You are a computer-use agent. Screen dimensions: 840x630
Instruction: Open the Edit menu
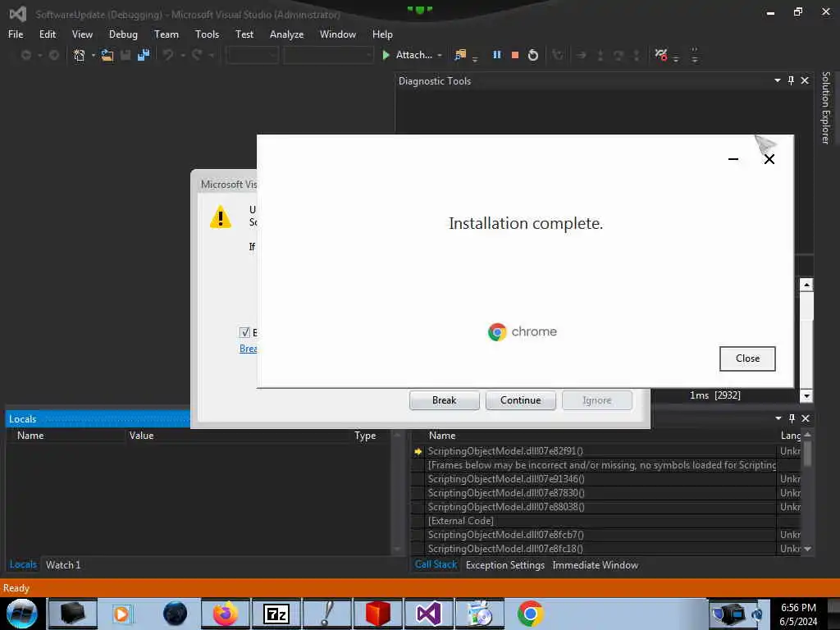click(x=47, y=34)
